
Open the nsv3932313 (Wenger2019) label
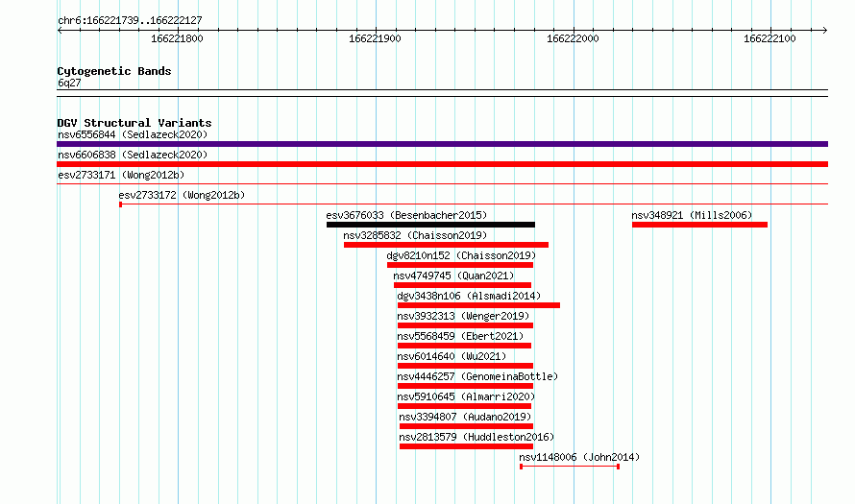click(463, 316)
